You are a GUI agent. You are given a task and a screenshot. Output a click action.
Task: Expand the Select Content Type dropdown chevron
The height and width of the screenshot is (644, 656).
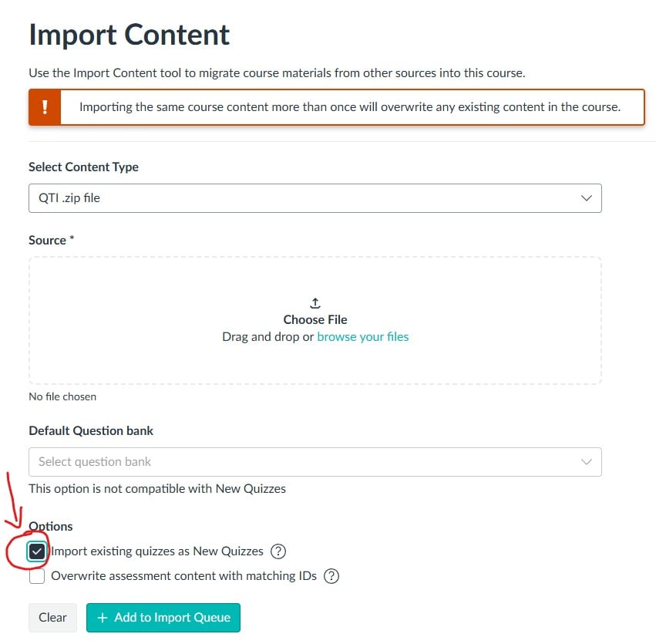point(586,198)
